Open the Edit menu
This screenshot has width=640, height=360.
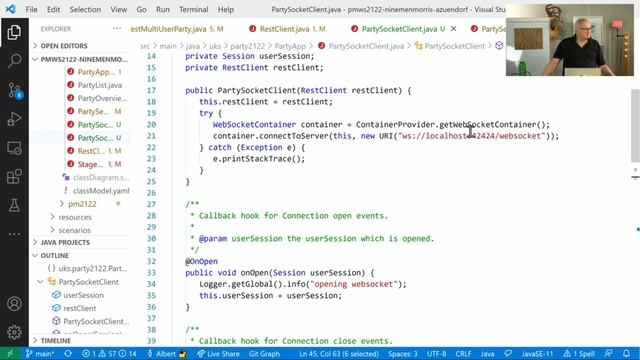pyautogui.click(x=53, y=9)
